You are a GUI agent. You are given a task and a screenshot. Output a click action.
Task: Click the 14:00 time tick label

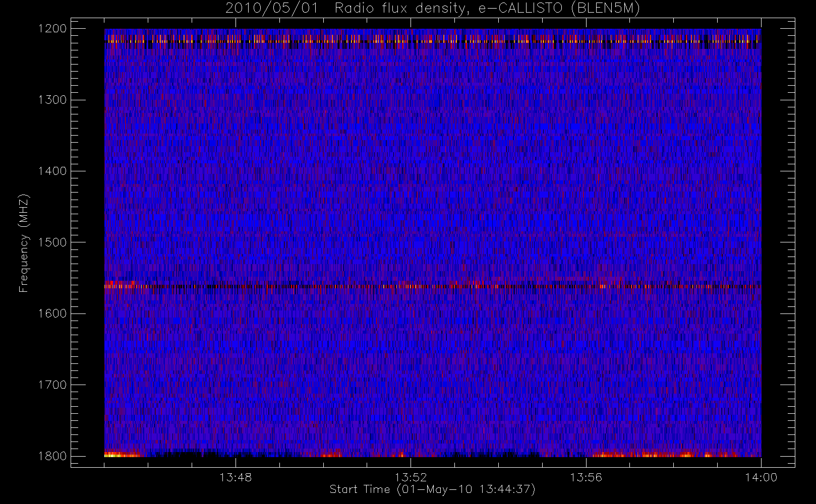point(761,477)
